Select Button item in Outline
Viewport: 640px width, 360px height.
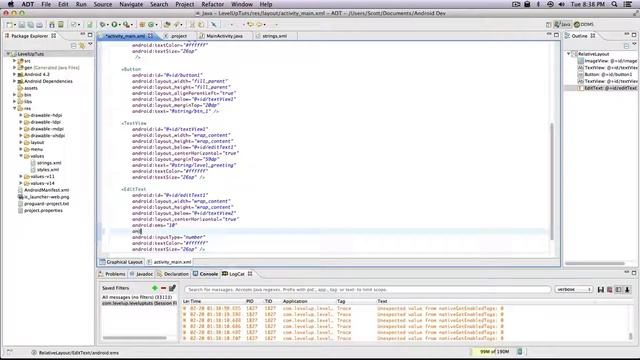(605, 74)
